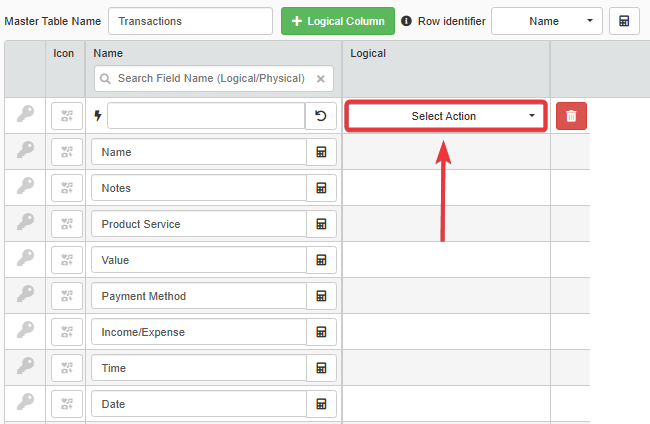Viewport: 650px width, 424px height.
Task: Toggle key on Income/Expense row
Action: pos(25,330)
